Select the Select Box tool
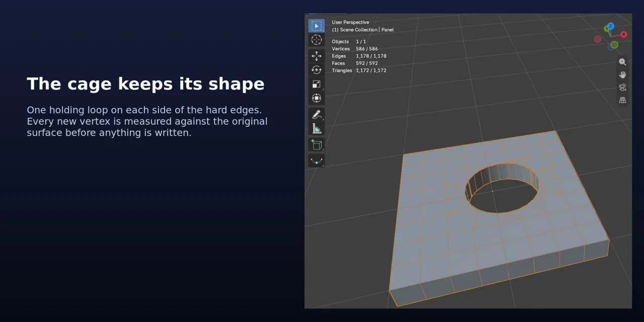This screenshot has width=644, height=322. tap(316, 26)
